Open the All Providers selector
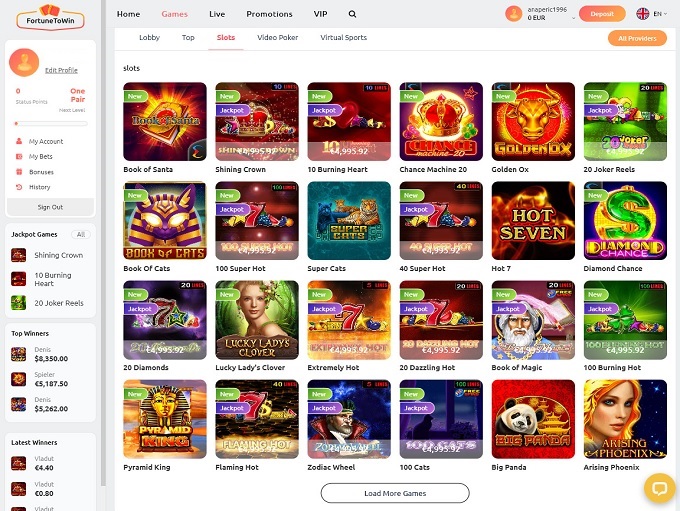Image resolution: width=680 pixels, height=511 pixels. tap(637, 38)
